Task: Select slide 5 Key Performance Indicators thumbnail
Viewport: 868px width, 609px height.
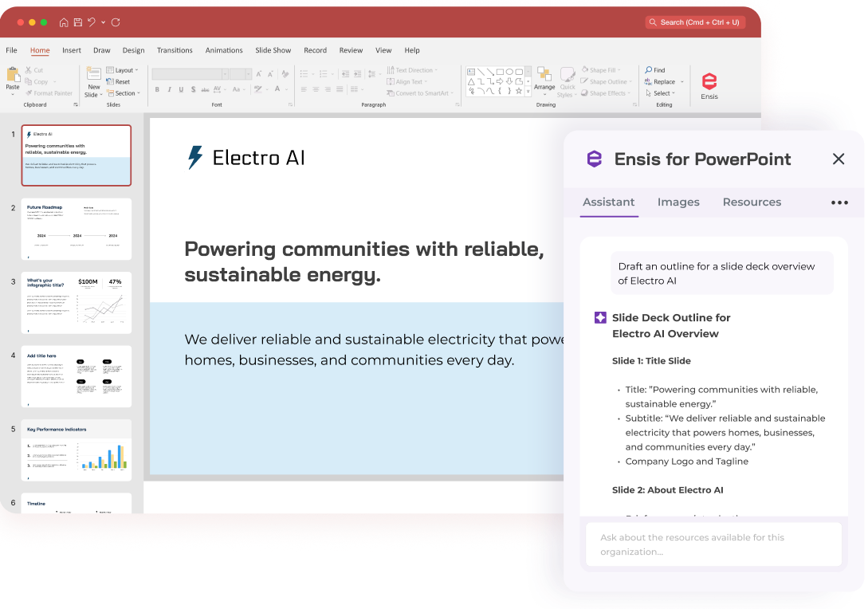Action: (77, 450)
